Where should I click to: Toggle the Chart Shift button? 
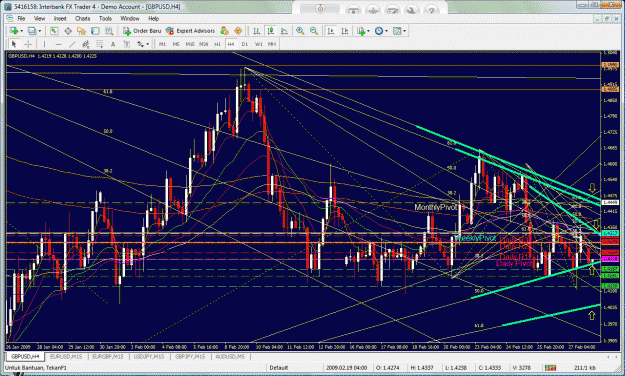click(x=345, y=31)
